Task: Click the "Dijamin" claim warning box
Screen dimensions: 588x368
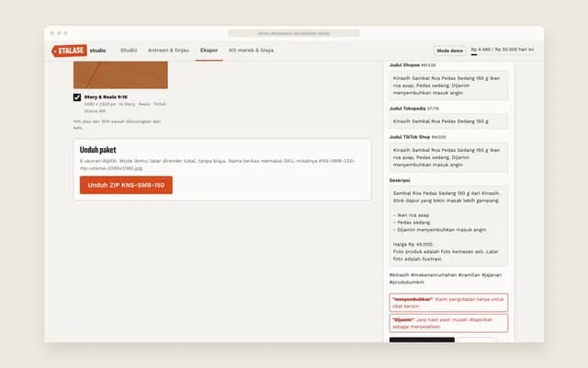Action: click(448, 323)
